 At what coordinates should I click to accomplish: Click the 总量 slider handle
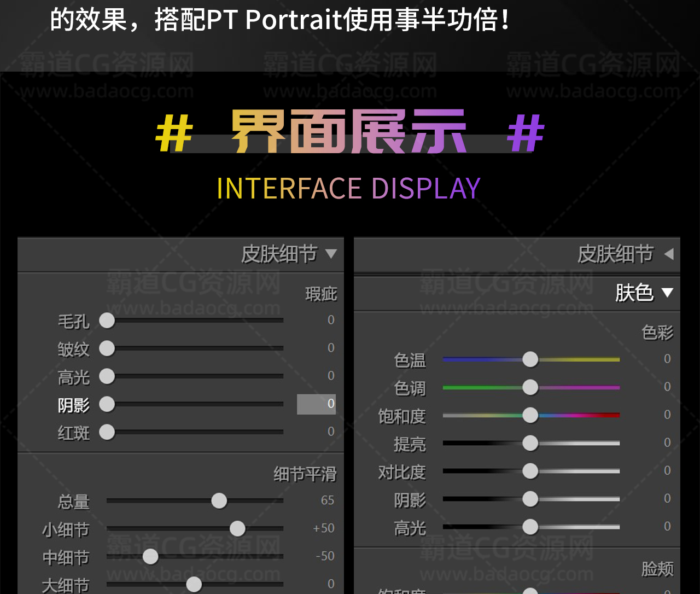219,500
